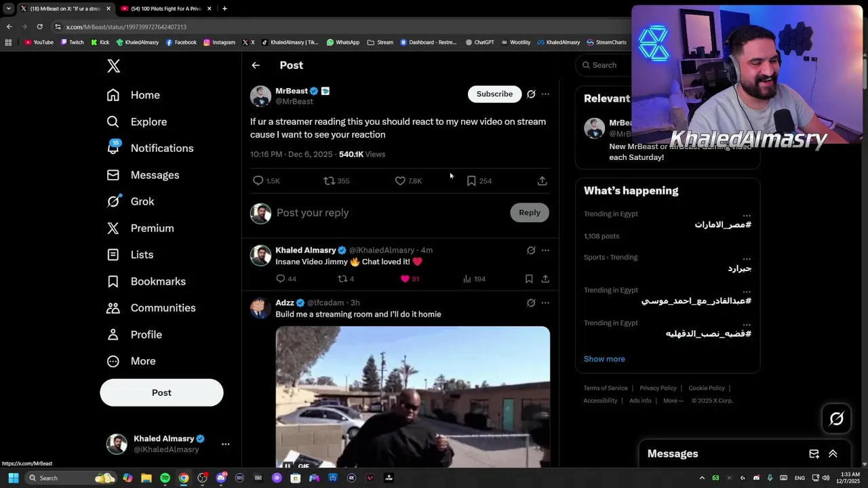Reply to Khaled Almasry's comment with 44 replies
The image size is (868, 488).
coord(281,279)
